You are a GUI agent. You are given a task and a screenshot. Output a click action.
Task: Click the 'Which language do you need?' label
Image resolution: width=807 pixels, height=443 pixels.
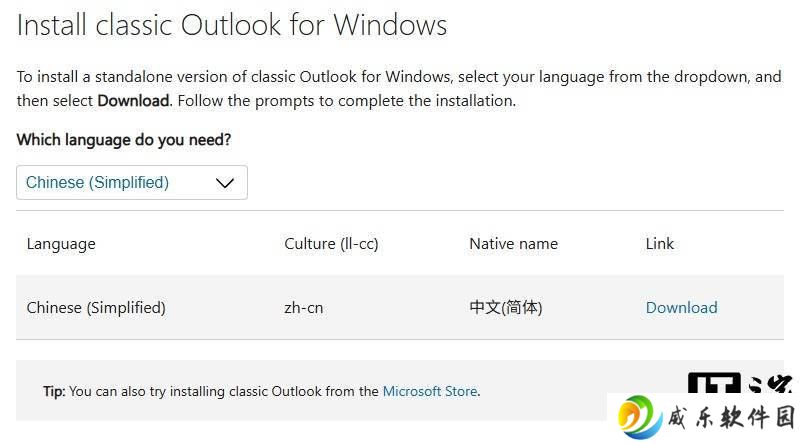(124, 139)
